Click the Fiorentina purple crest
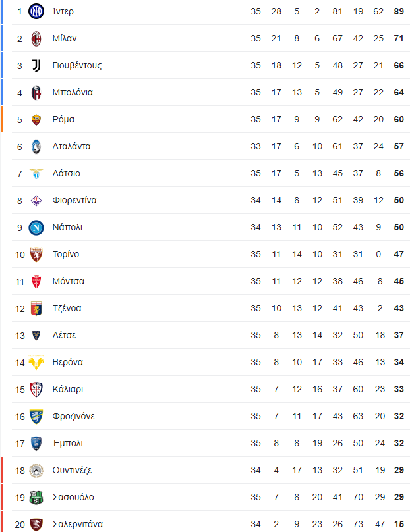This screenshot has width=410, height=532. click(36, 201)
